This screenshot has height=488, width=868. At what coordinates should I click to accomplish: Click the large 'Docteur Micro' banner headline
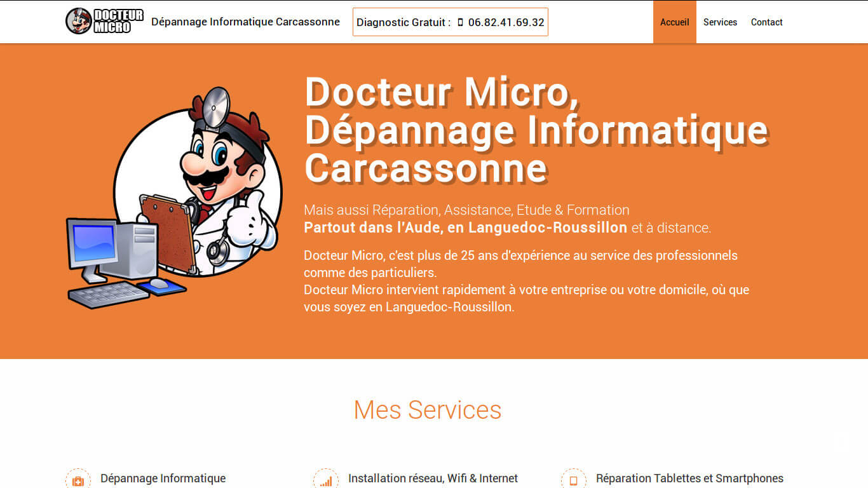(536, 129)
